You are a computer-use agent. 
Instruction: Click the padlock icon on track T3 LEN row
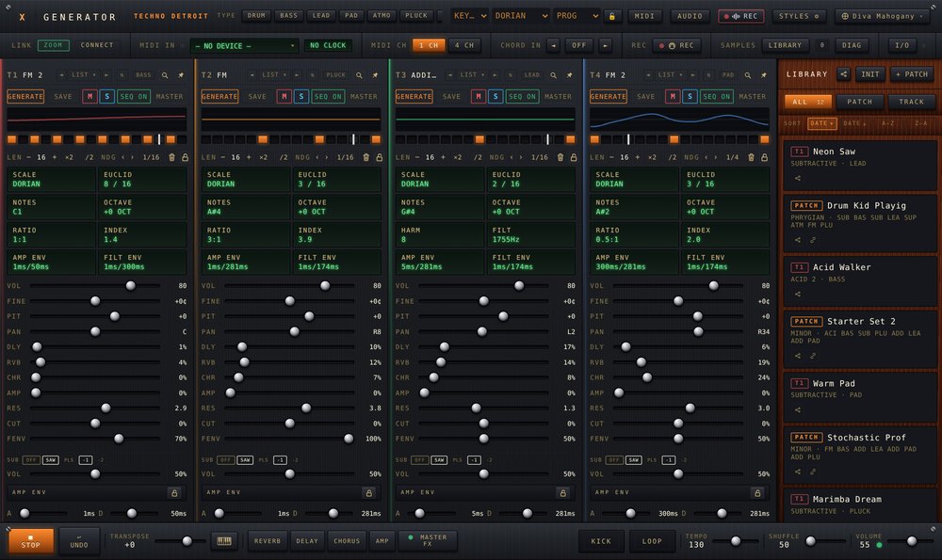pyautogui.click(x=573, y=157)
